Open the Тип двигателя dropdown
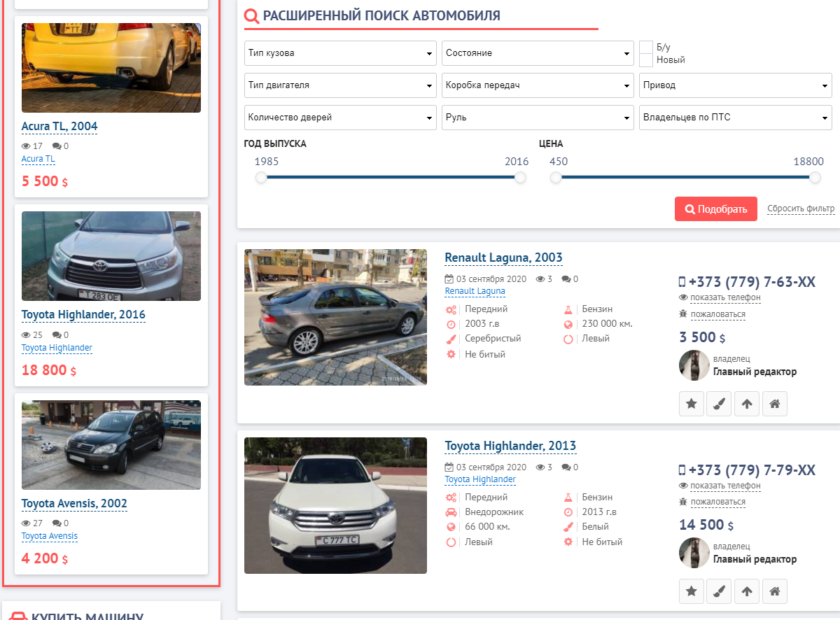Viewport: 840px width, 620px height. (x=341, y=85)
